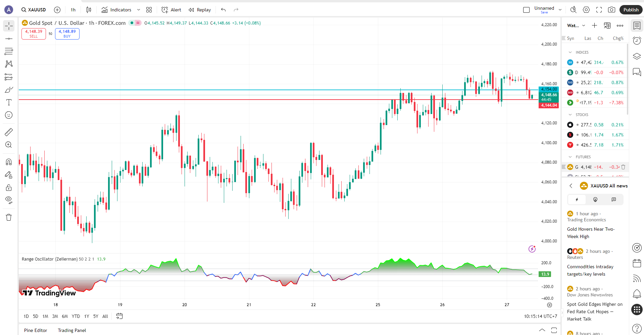
Task: Collapse the FUTURES section
Action: coord(570,157)
